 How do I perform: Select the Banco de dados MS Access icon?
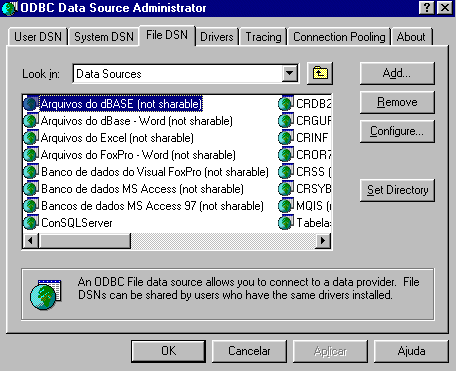point(31,188)
